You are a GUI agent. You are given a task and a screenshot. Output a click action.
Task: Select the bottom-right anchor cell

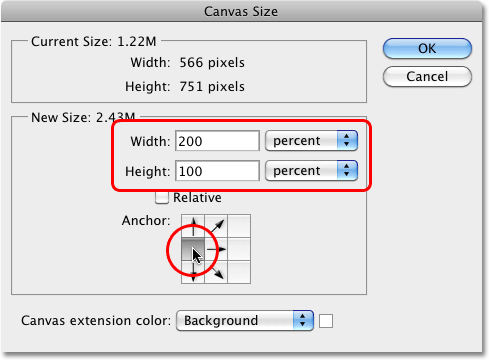(239, 272)
